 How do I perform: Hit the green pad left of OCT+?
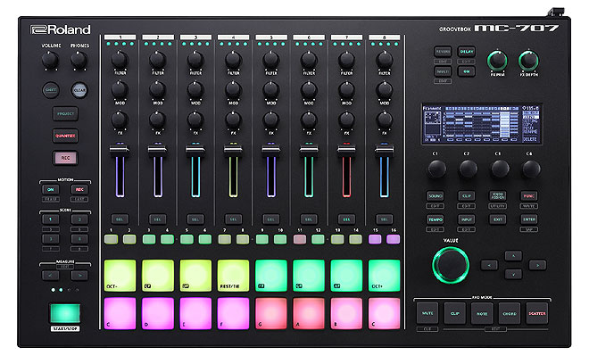click(x=346, y=276)
